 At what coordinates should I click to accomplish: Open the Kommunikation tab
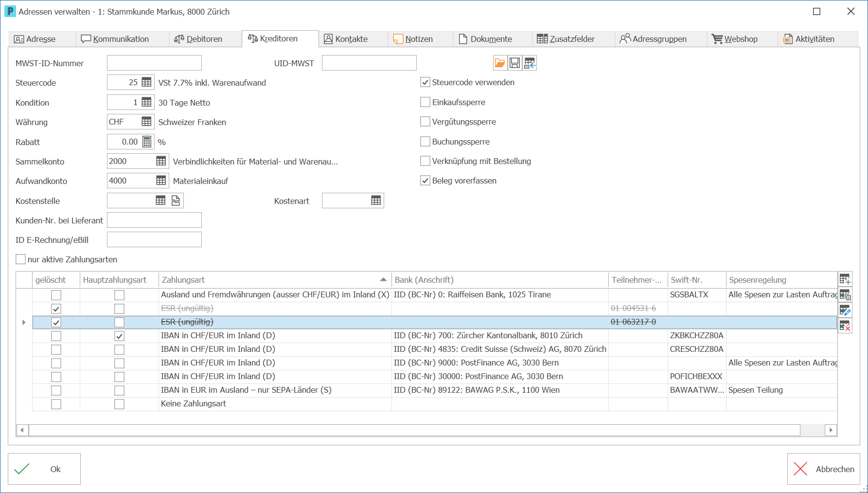[122, 39]
